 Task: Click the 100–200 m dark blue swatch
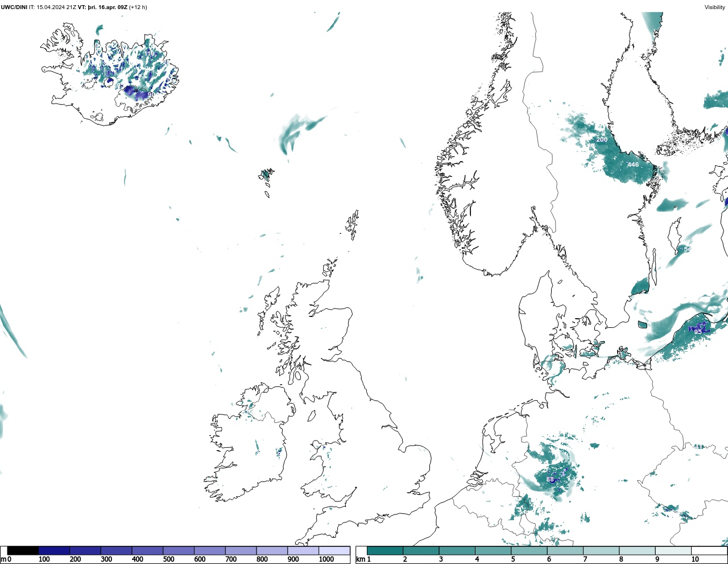pos(54,551)
